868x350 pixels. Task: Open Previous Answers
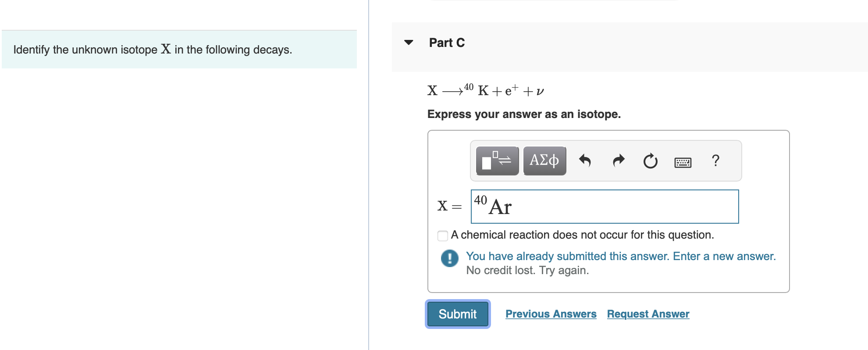[x=551, y=314]
